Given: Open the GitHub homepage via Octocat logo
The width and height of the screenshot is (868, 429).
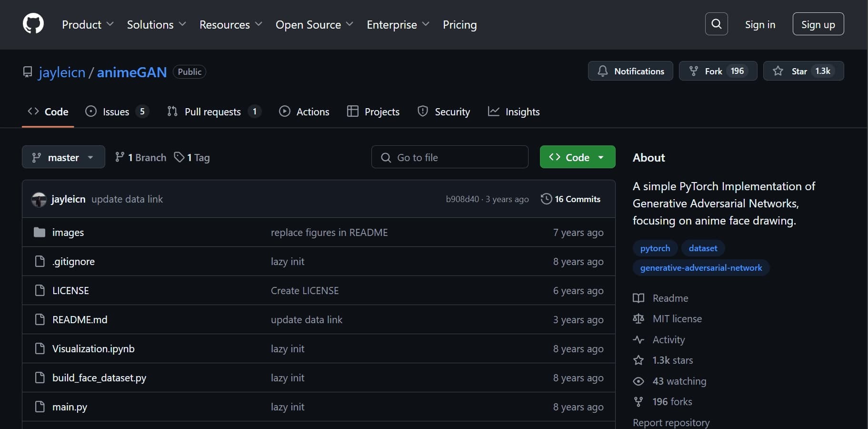Looking at the screenshot, I should pos(33,24).
